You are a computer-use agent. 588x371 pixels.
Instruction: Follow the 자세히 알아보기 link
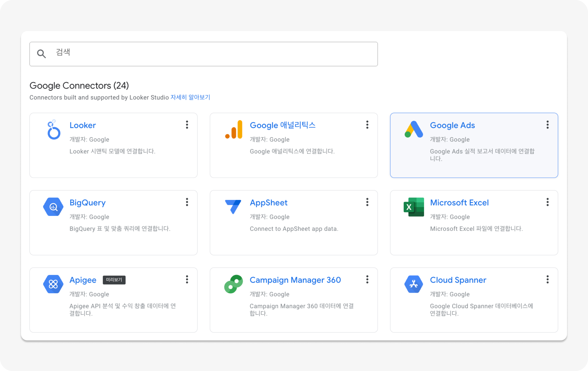[x=190, y=97]
